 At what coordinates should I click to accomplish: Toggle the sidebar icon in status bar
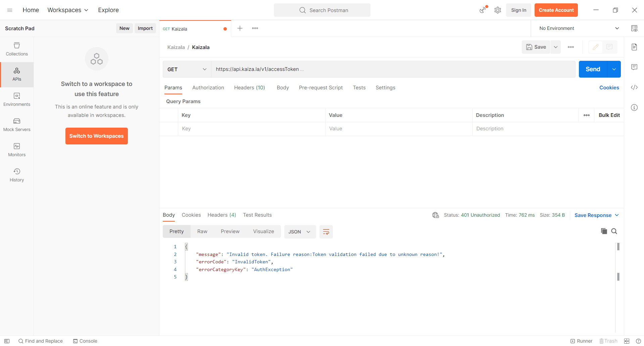tap(7, 341)
